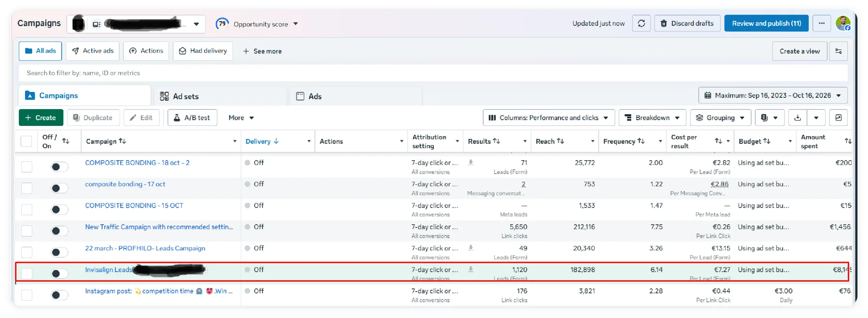Open the Attribution setting column options arrow

[x=457, y=141]
